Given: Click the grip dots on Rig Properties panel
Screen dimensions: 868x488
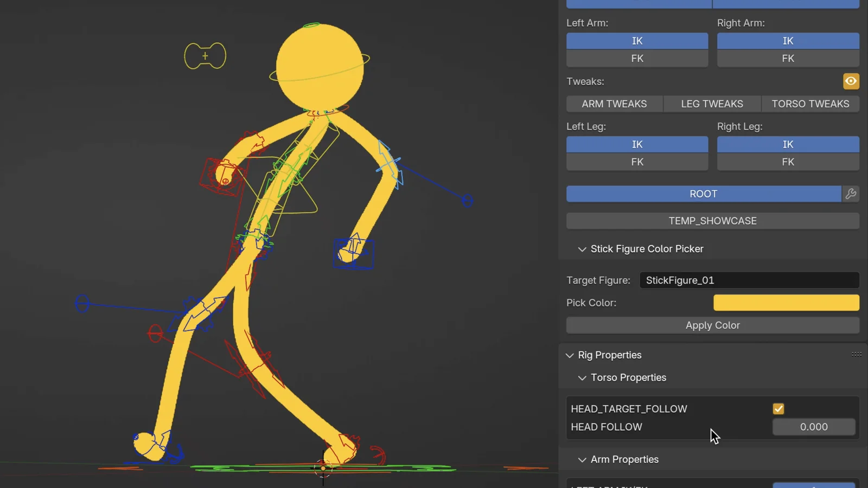Looking at the screenshot, I should [856, 354].
